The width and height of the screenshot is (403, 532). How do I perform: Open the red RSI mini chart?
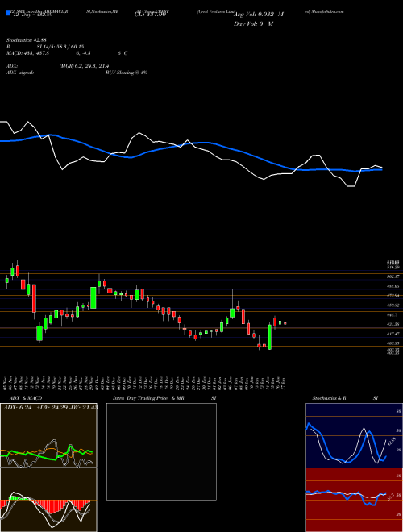click(x=354, y=500)
